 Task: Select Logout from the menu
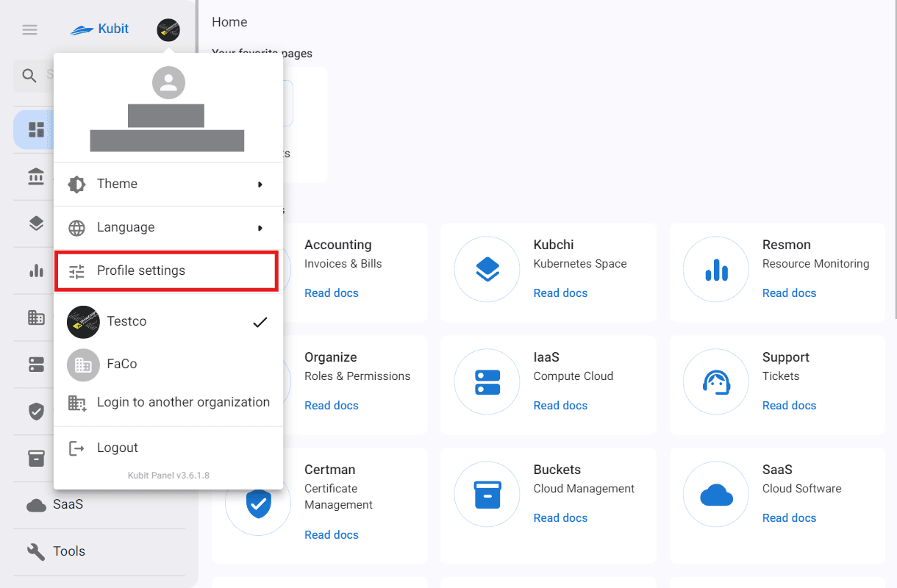tap(168, 448)
